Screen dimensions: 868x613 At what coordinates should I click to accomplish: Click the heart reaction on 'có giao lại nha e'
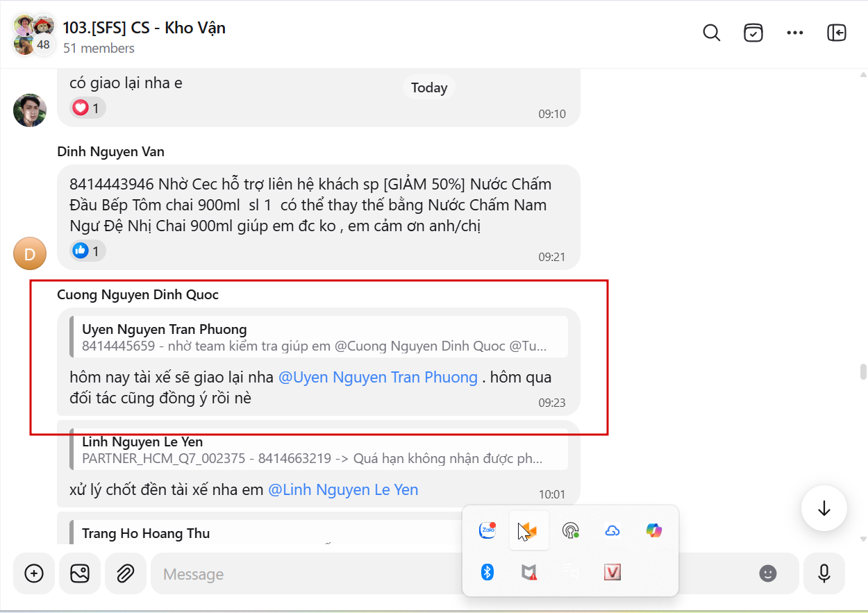pos(87,108)
